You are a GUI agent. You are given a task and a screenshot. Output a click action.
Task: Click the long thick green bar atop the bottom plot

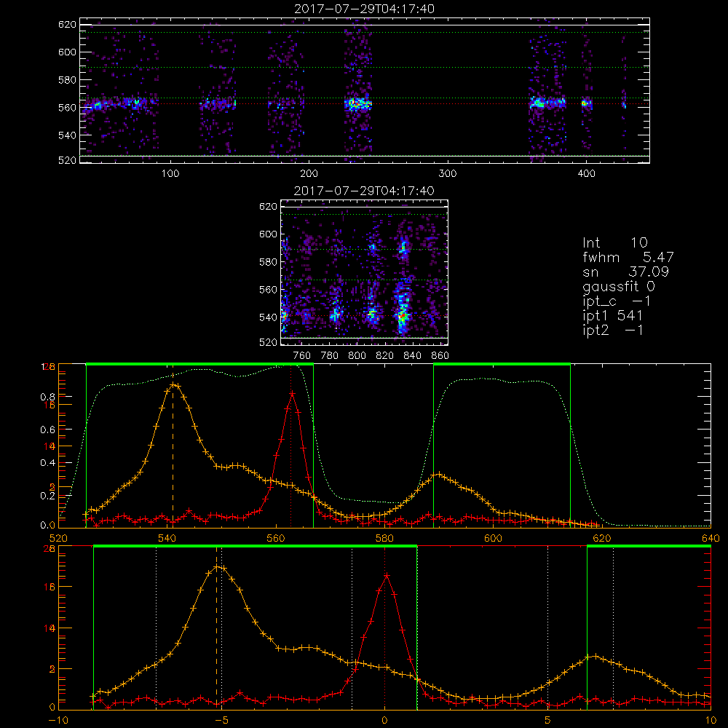coord(256,546)
